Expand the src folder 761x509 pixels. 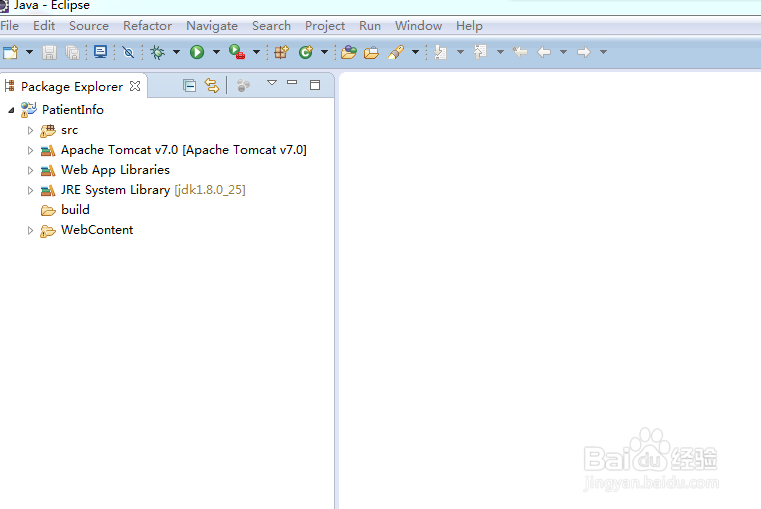tap(30, 131)
